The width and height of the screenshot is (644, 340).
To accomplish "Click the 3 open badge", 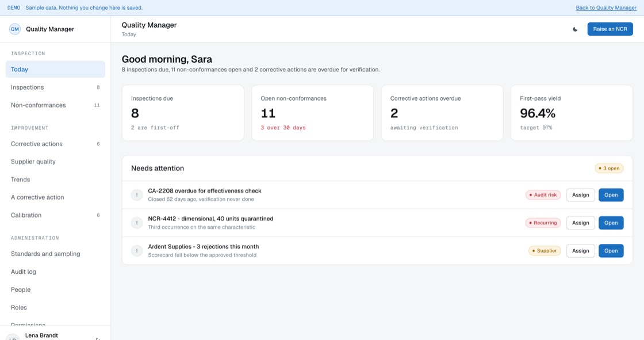I will (x=609, y=168).
